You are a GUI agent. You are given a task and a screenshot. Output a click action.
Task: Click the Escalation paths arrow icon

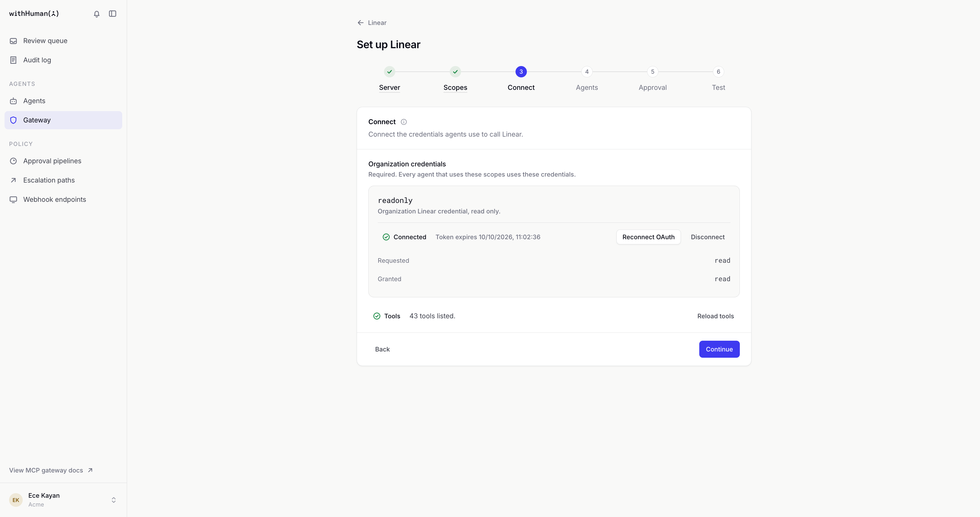point(13,180)
